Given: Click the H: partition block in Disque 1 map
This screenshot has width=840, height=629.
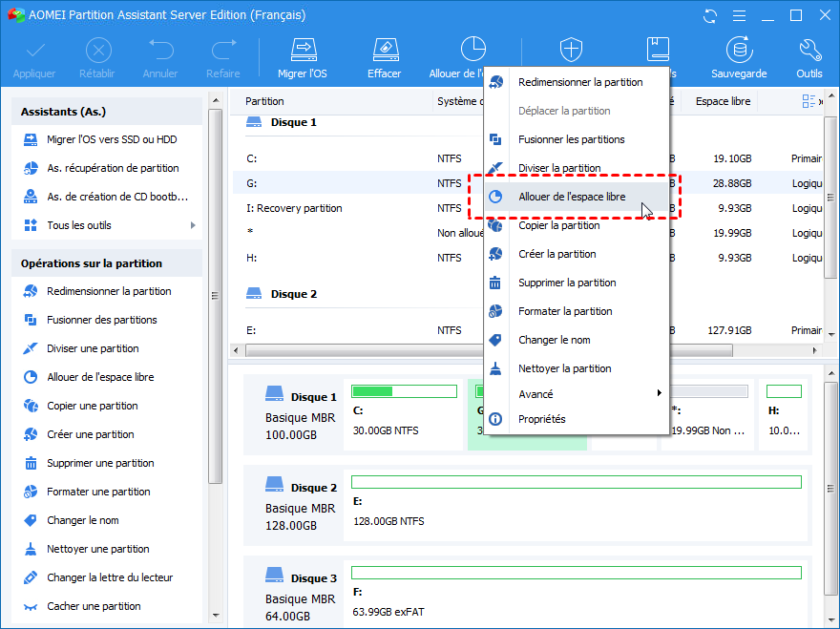Looking at the screenshot, I should tap(784, 414).
